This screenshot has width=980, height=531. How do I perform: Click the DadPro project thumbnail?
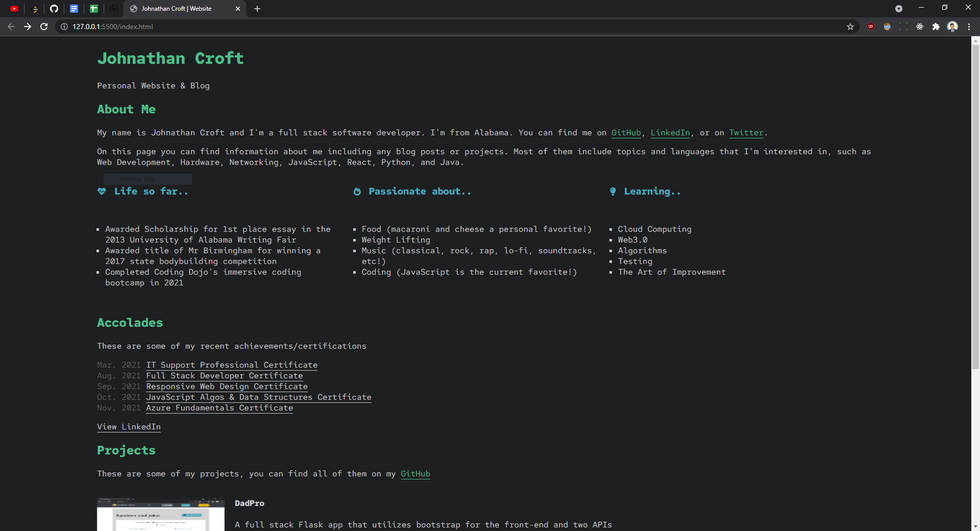tap(161, 515)
